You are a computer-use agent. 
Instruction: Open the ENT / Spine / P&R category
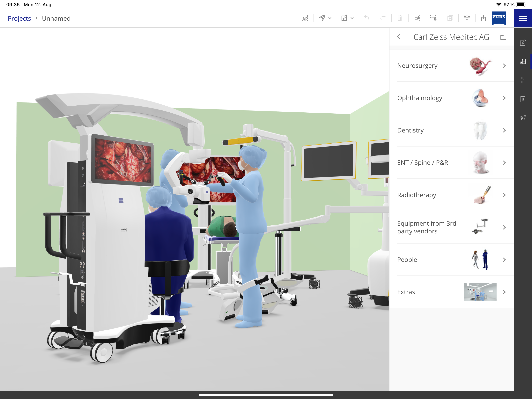tap(451, 163)
